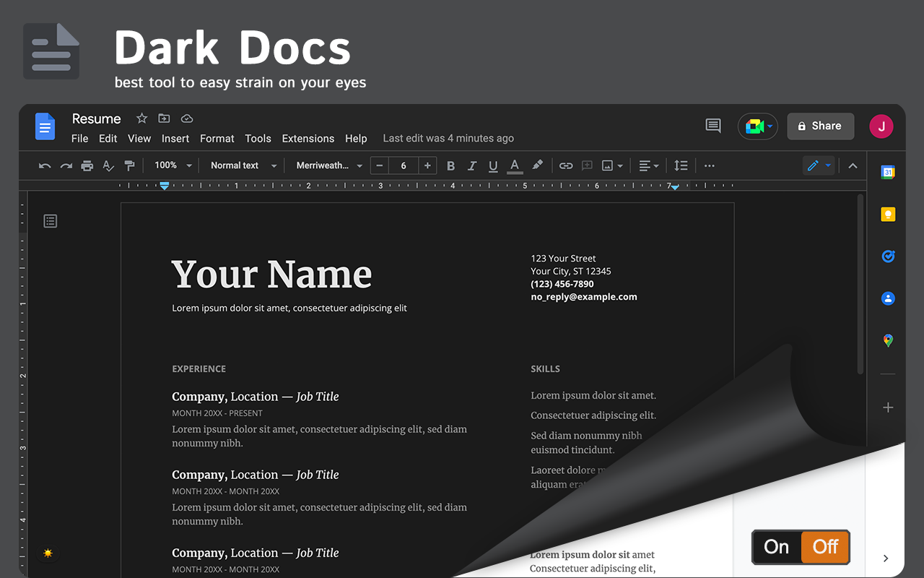This screenshot has height=578, width=924.
Task: Open the View menu
Action: pos(139,139)
